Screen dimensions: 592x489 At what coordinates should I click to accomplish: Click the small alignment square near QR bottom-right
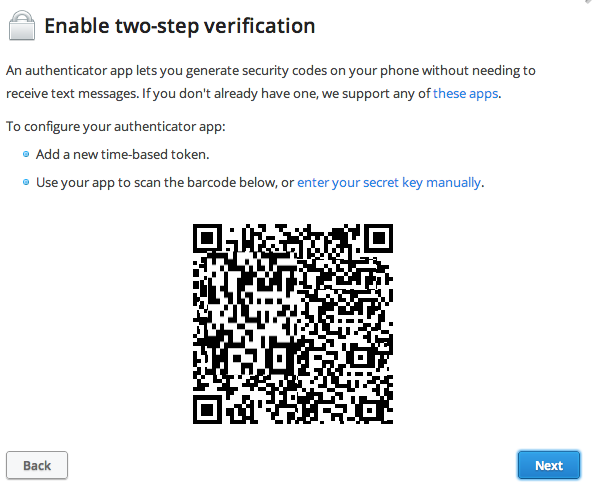[x=369, y=410]
